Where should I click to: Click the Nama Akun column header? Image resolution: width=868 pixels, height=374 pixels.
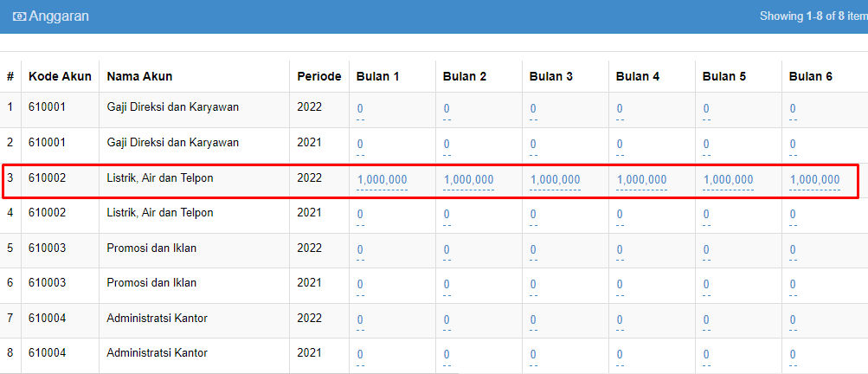[x=139, y=76]
